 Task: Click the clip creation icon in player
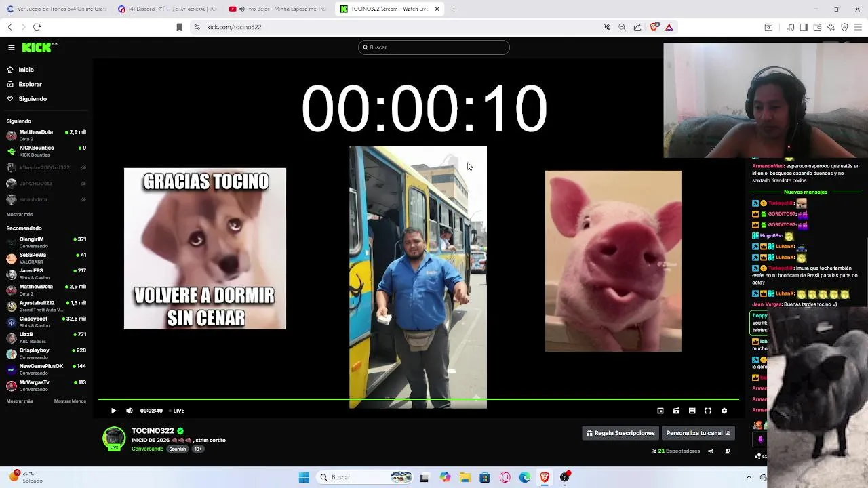[x=676, y=411]
